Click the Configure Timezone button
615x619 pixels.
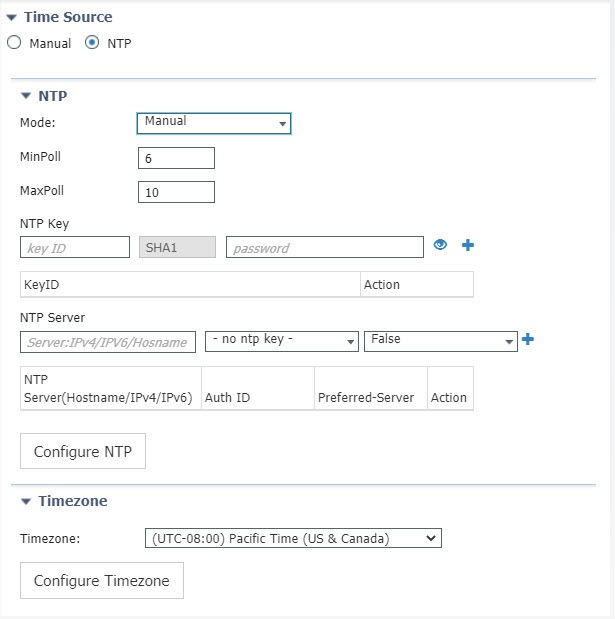pos(102,580)
